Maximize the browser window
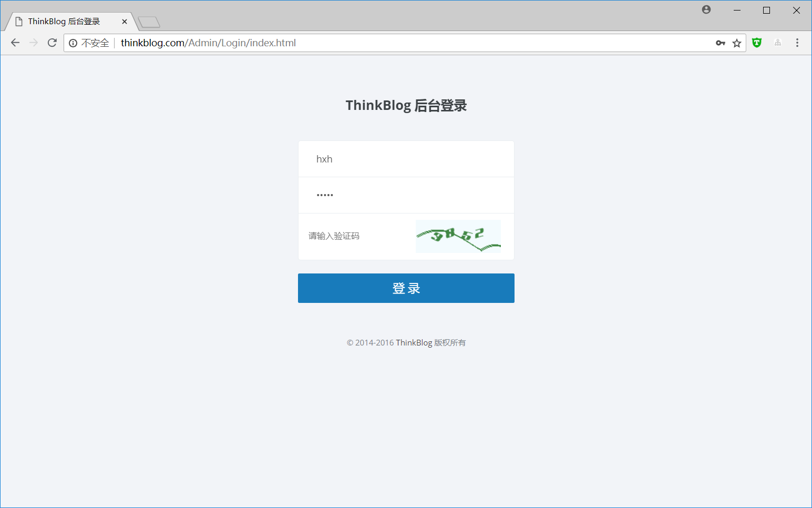The width and height of the screenshot is (812, 508). (766, 10)
